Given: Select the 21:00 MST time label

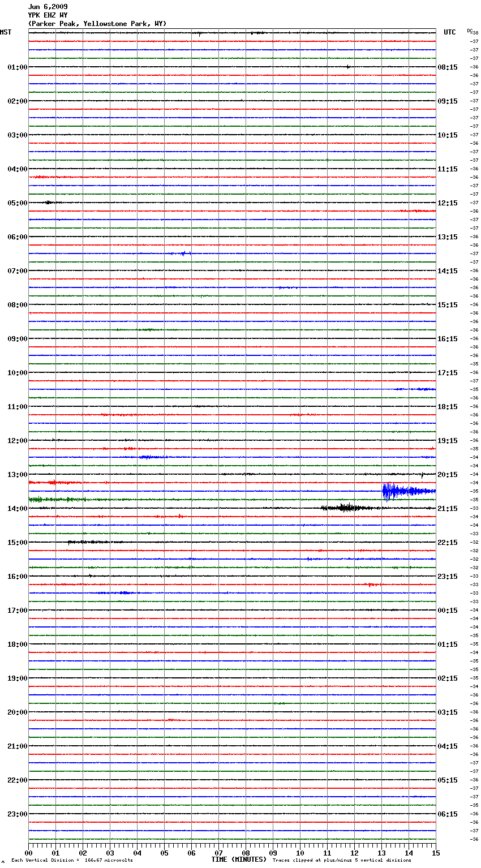Looking at the screenshot, I should pos(17,746).
